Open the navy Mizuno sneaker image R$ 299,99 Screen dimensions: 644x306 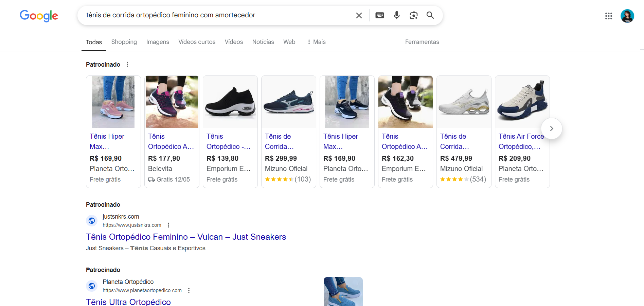(x=289, y=102)
